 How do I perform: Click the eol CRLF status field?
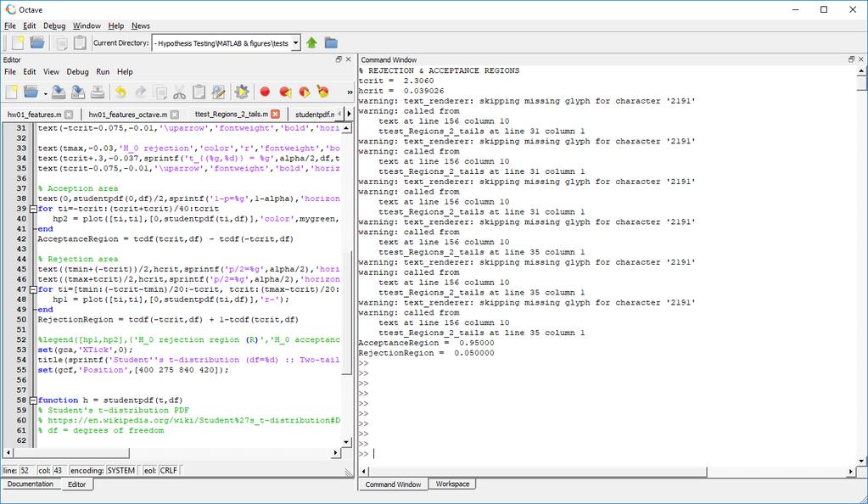(x=168, y=470)
